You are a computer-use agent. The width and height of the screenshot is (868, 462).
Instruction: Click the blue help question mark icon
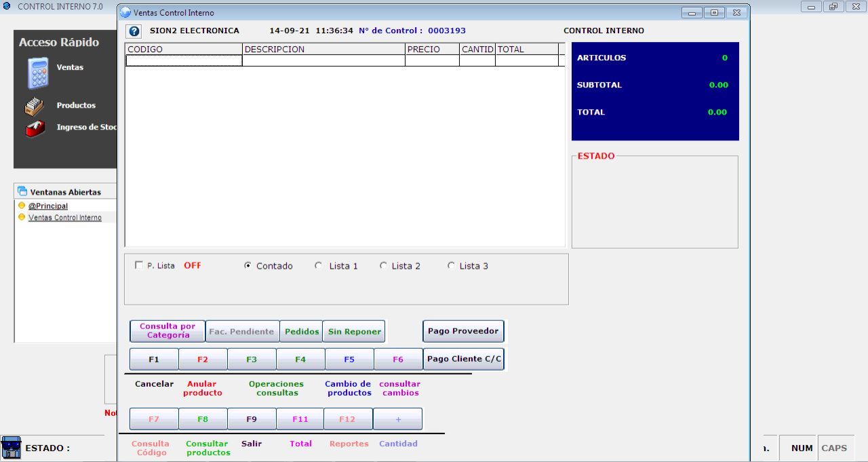coord(134,31)
